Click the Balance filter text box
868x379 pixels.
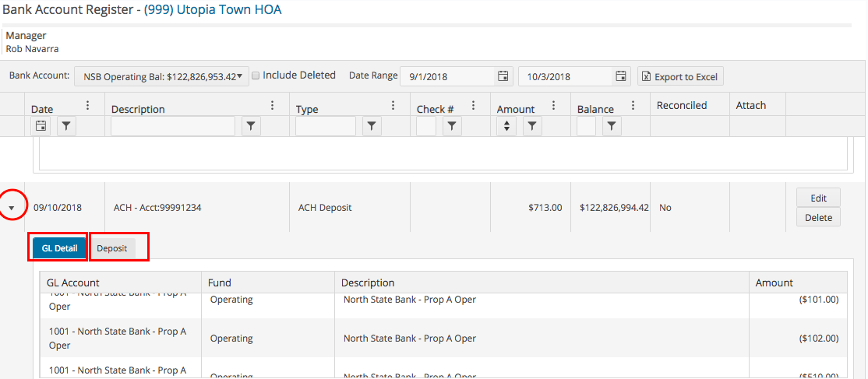point(586,127)
